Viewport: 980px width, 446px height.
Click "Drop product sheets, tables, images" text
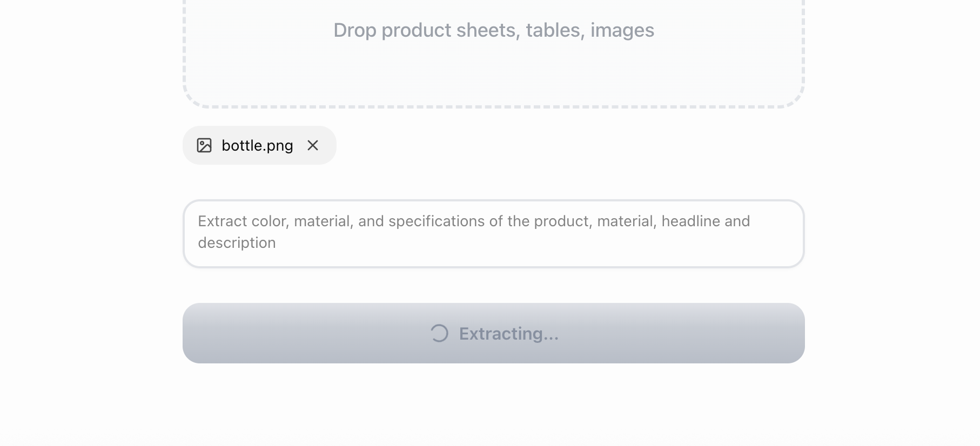click(x=493, y=30)
